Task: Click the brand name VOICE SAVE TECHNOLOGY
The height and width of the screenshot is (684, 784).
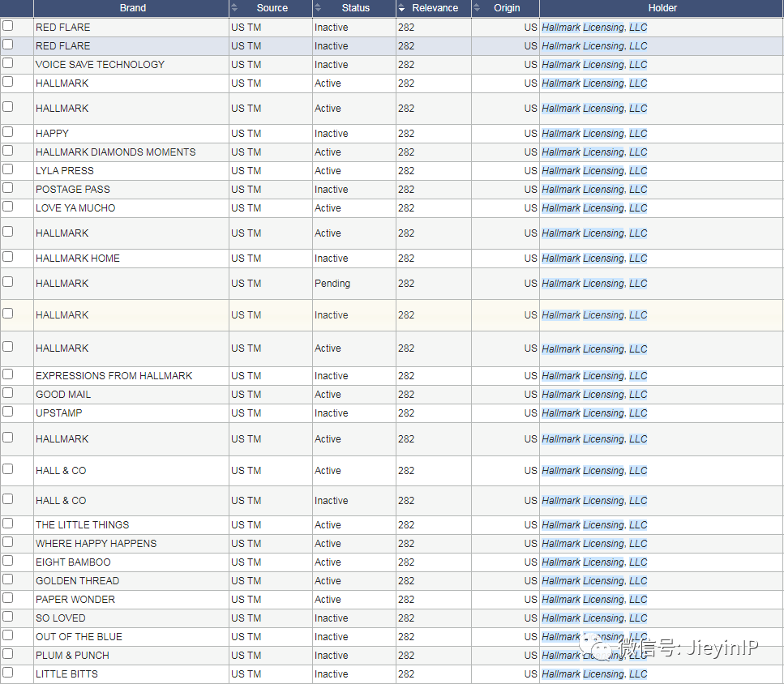Action: (100, 65)
